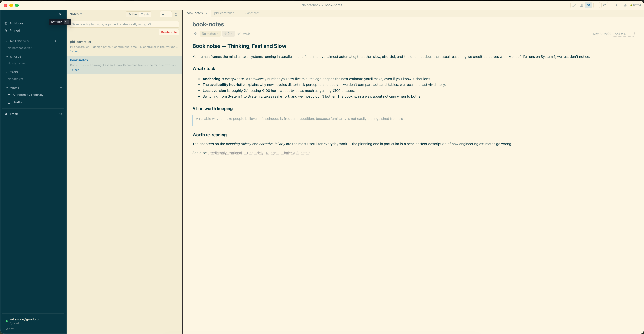Image resolution: width=644 pixels, height=334 pixels.
Task: Click the Delete Note button
Action: click(169, 32)
